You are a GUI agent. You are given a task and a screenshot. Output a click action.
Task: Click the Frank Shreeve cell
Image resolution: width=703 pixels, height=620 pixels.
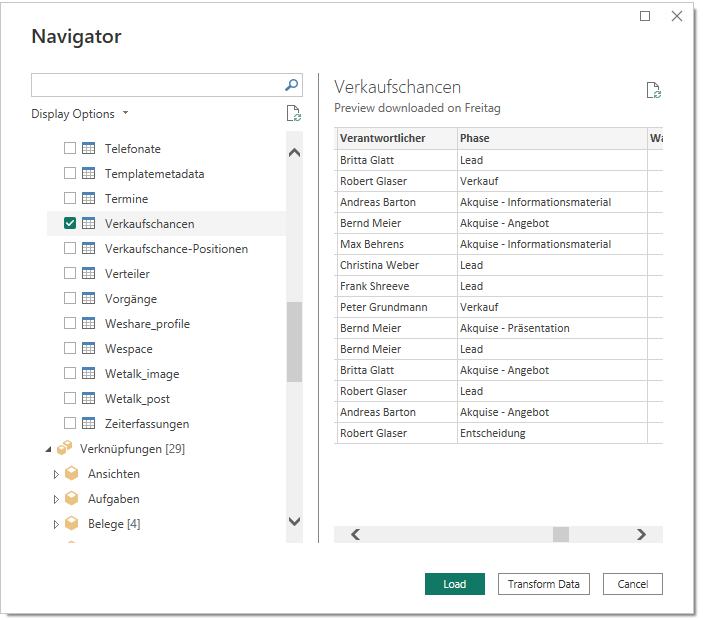[397, 286]
